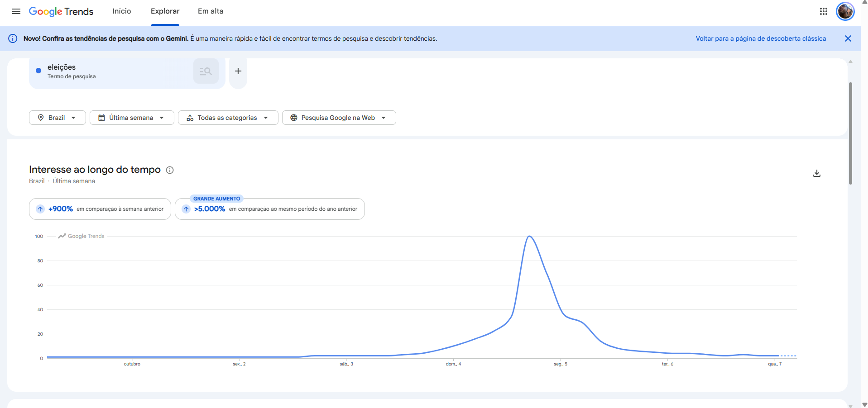Dismiss the Gemini announcement banner

click(x=848, y=38)
